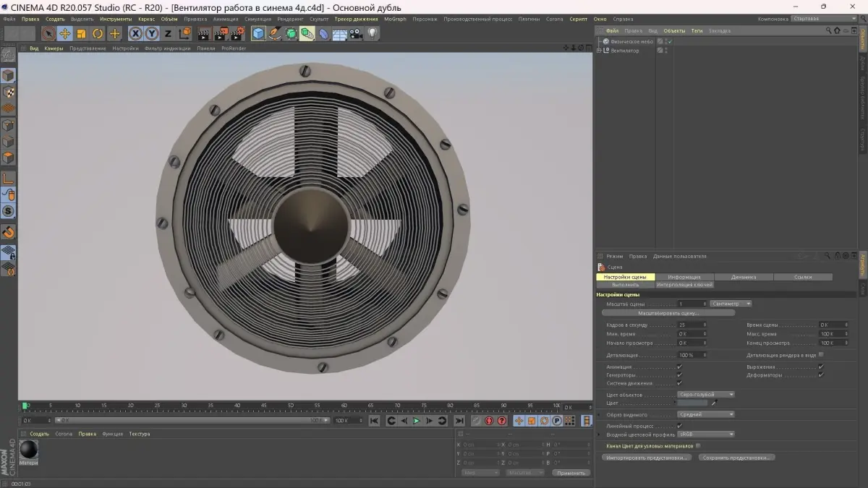
Task: Open the Средний clipping dropdown
Action: coord(707,414)
